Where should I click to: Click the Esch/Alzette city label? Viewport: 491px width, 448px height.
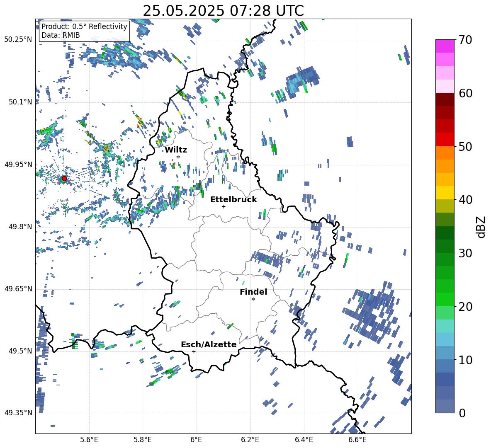(x=209, y=344)
